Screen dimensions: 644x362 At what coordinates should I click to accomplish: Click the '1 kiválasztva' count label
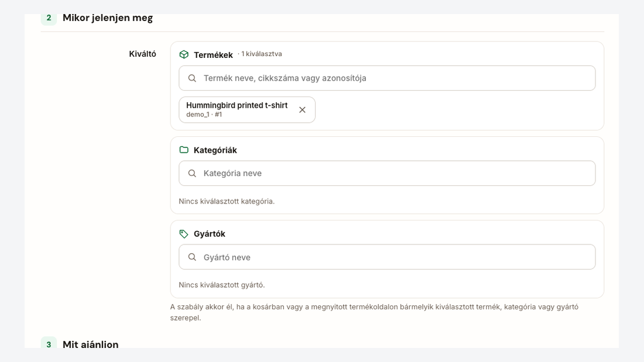pyautogui.click(x=261, y=54)
